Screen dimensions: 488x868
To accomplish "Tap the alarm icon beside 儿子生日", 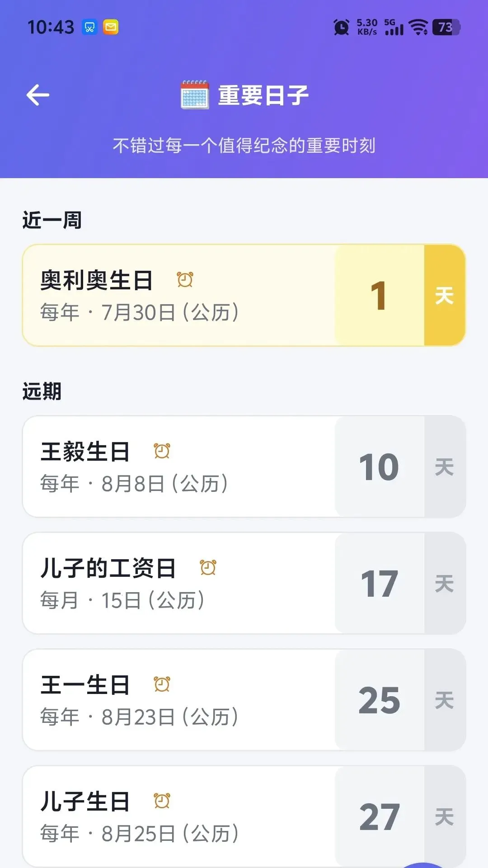I will pos(162,801).
